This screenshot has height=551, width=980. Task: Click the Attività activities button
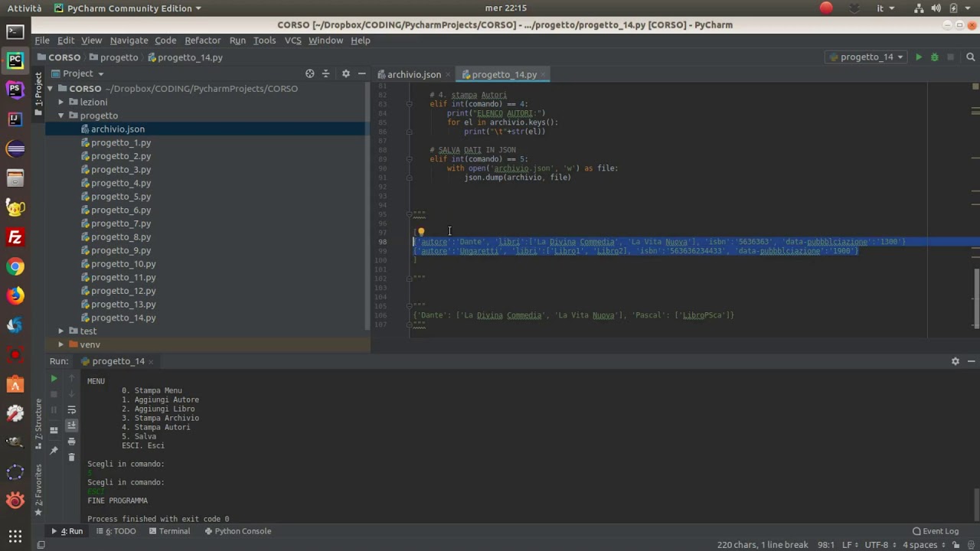[x=24, y=8]
